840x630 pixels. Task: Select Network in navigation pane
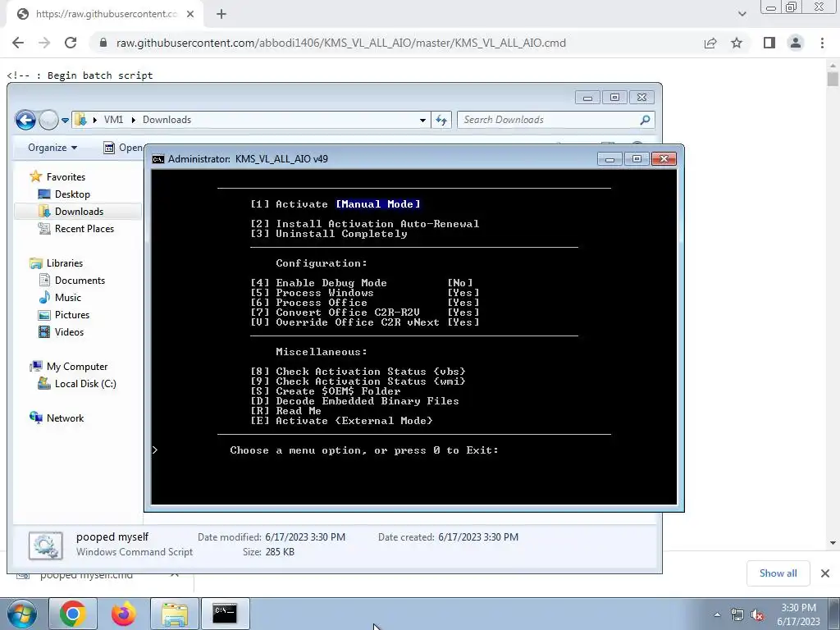coord(65,418)
